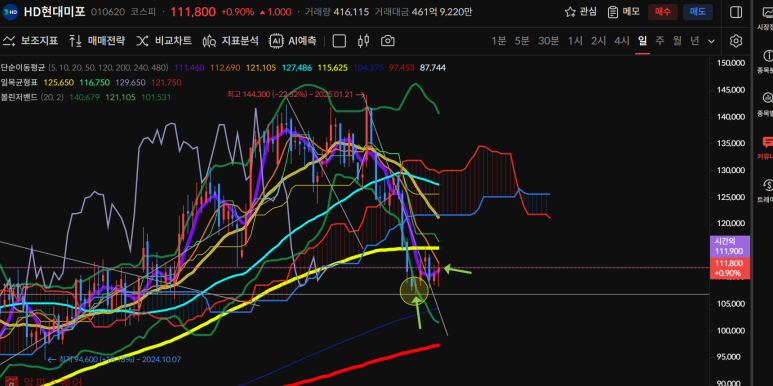
Task: Click the current price 111,800 header
Action: 193,12
